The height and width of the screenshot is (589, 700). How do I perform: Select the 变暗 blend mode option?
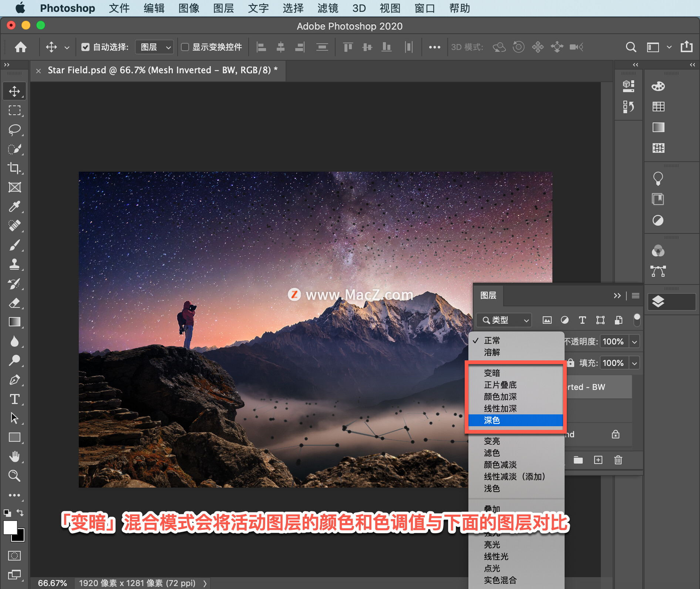[492, 373]
